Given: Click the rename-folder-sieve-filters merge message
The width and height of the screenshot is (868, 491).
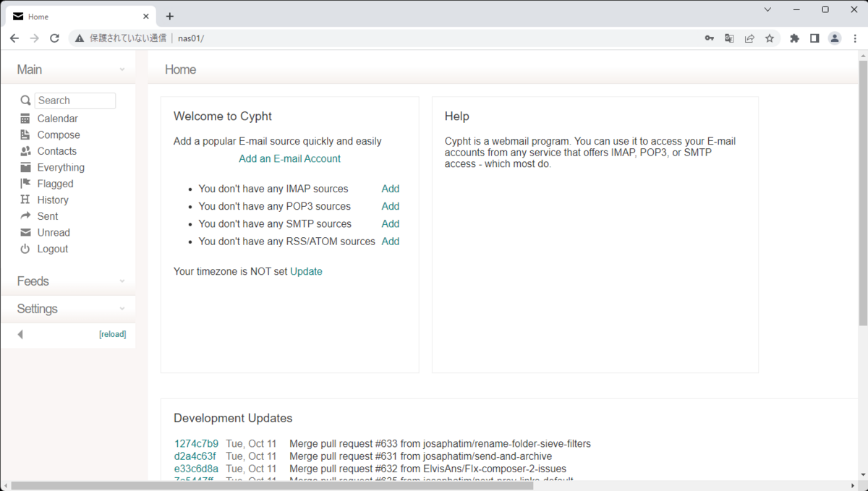Looking at the screenshot, I should point(440,443).
